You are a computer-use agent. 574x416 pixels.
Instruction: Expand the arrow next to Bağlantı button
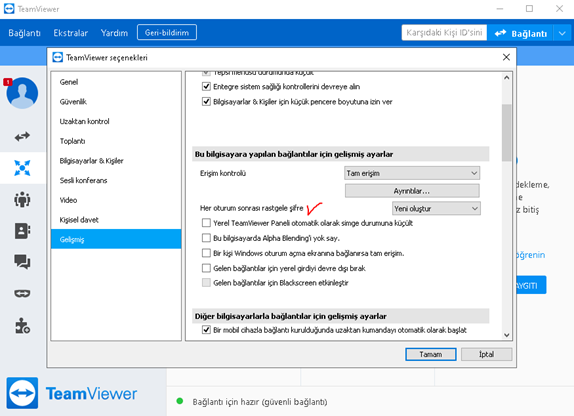tap(562, 33)
